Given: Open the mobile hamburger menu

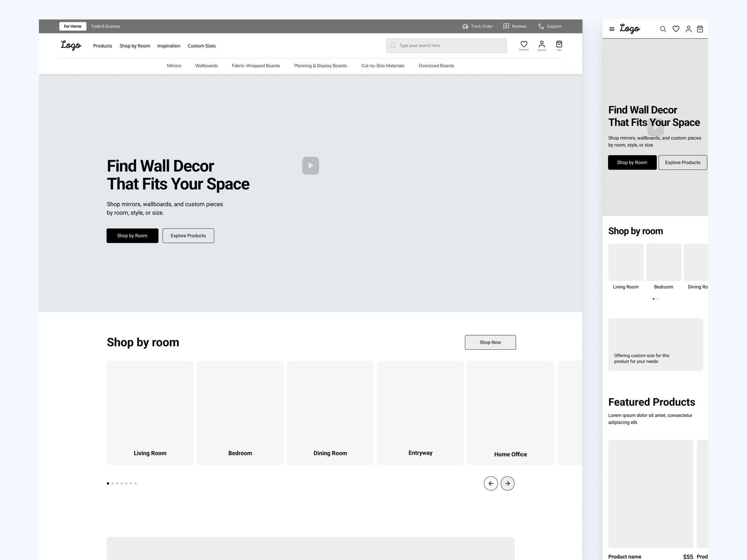Looking at the screenshot, I should tap(612, 29).
